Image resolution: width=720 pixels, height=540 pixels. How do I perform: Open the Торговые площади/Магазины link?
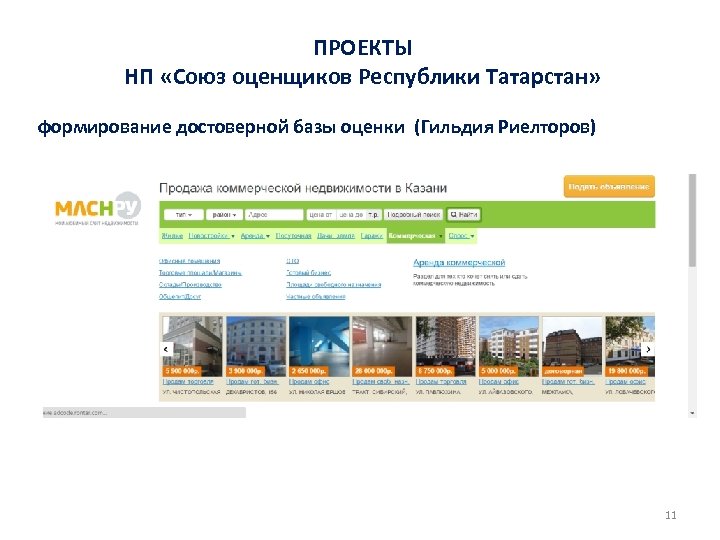200,273
